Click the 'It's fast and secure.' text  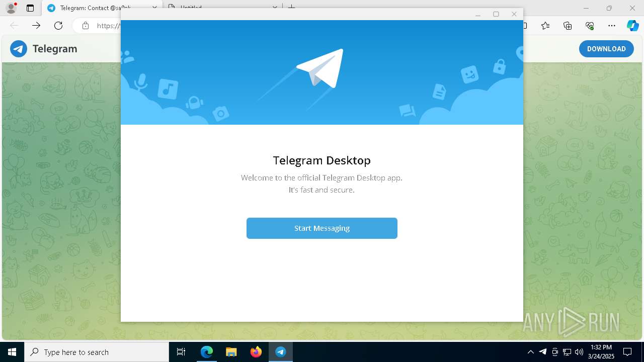pos(321,190)
